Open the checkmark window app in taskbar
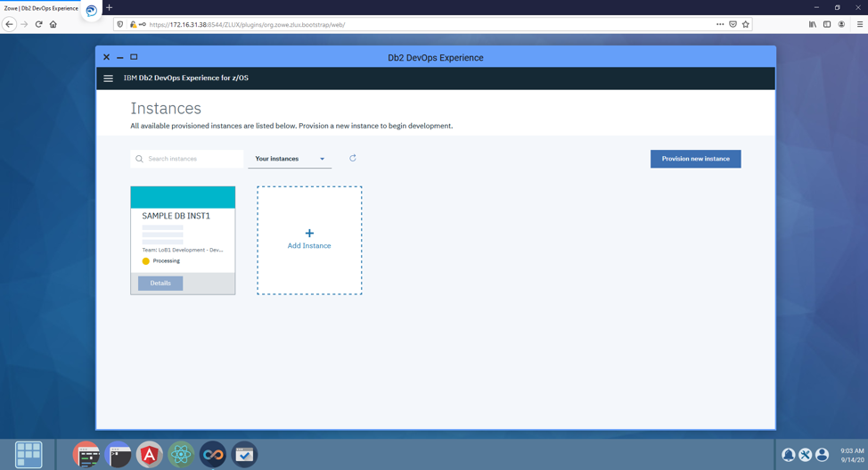Viewport: 868px width, 470px height. 244,455
